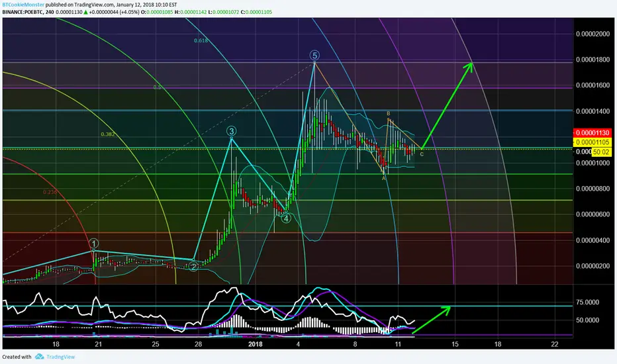
Task: Click 0.00000800 price axis label
Action: tap(593, 189)
